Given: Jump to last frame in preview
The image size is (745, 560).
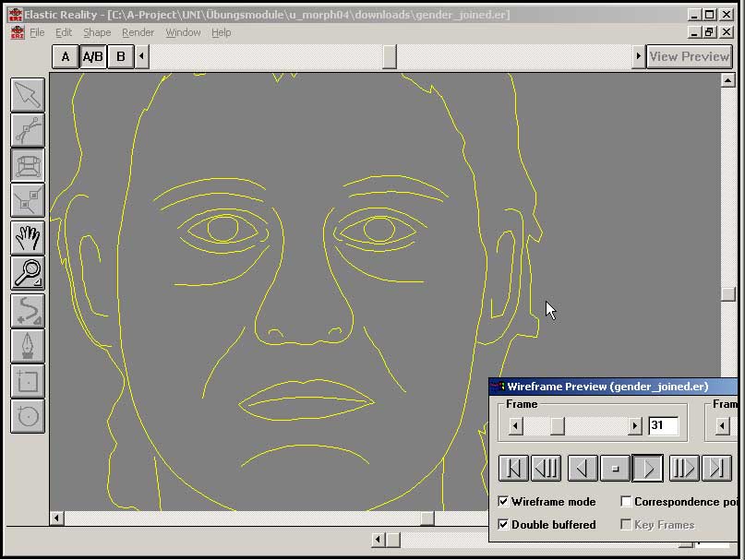Looking at the screenshot, I should pos(716,469).
